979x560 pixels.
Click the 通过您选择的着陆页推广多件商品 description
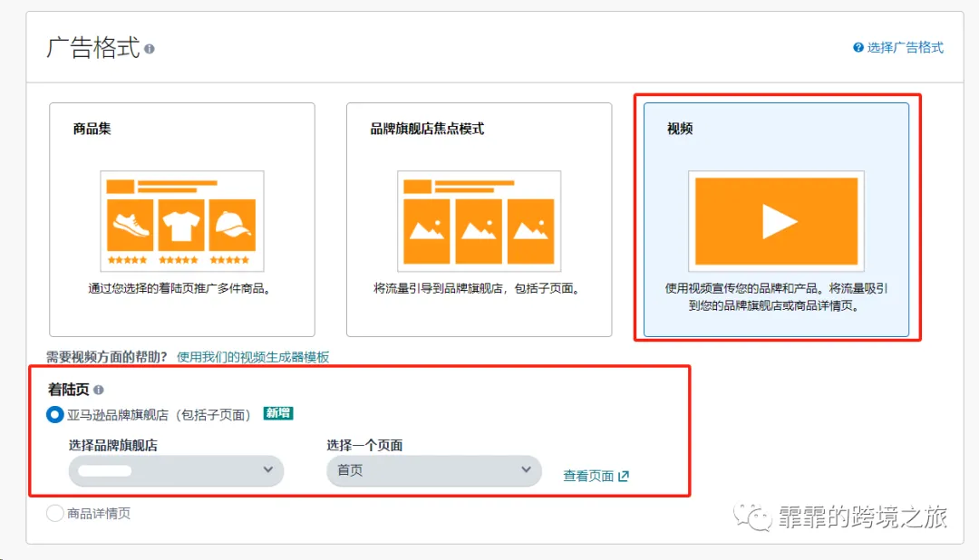179,288
